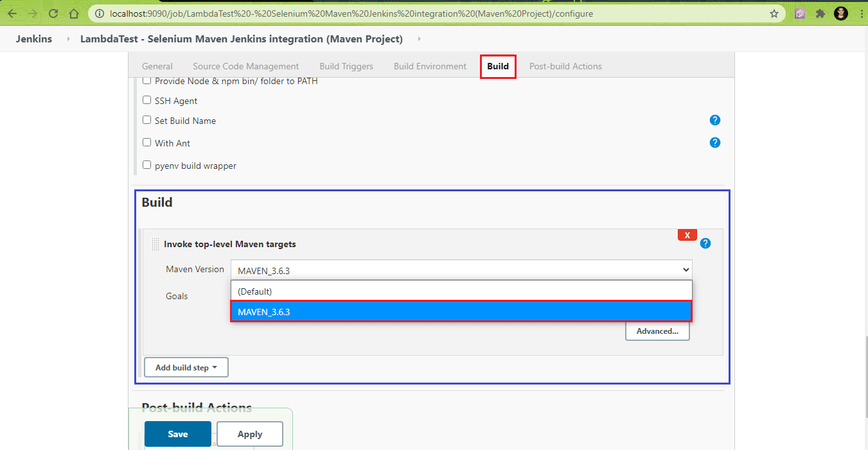This screenshot has width=868, height=450.
Task: Click the Goals label
Action: coord(177,296)
